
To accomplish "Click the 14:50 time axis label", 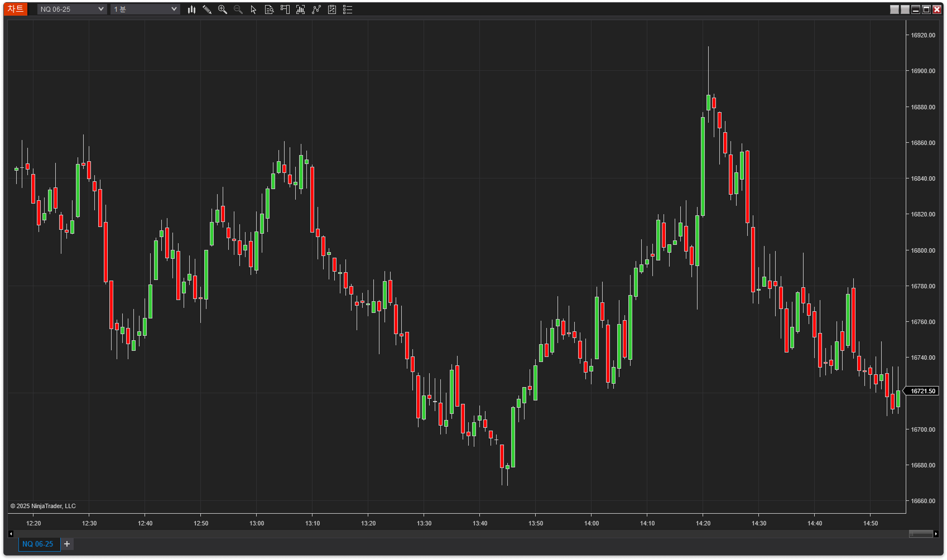I will [871, 523].
